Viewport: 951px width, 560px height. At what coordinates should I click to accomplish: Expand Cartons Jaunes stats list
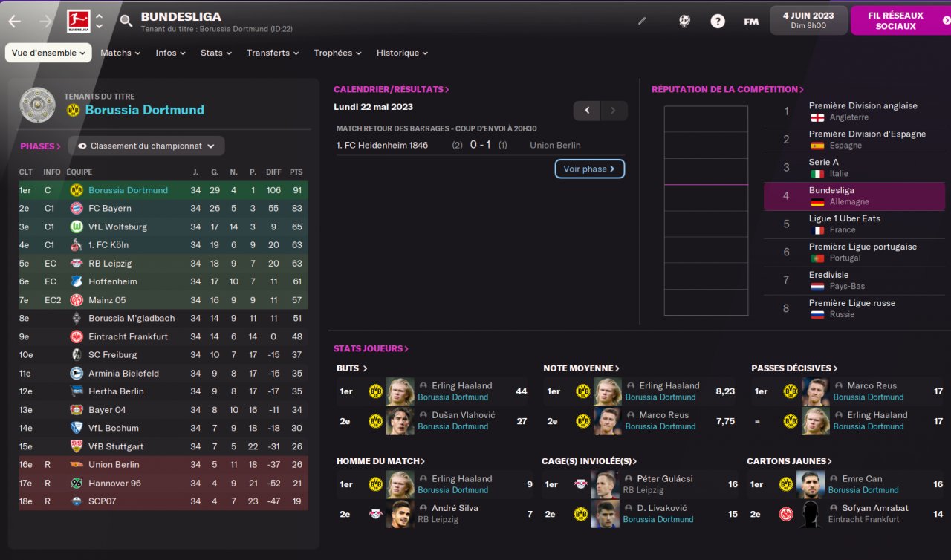(x=789, y=461)
